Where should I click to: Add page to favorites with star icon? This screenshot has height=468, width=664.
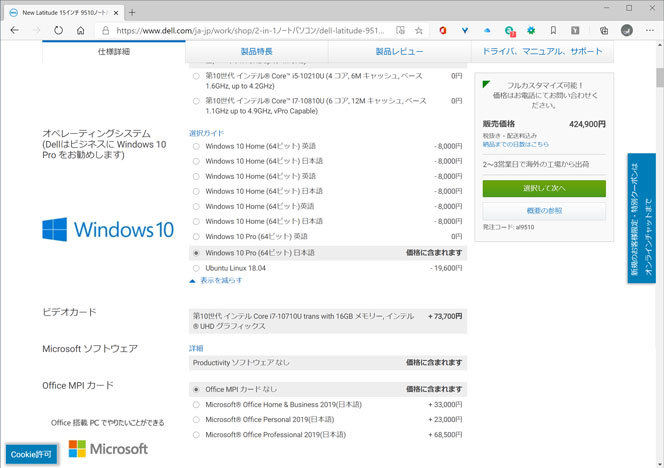[x=419, y=30]
